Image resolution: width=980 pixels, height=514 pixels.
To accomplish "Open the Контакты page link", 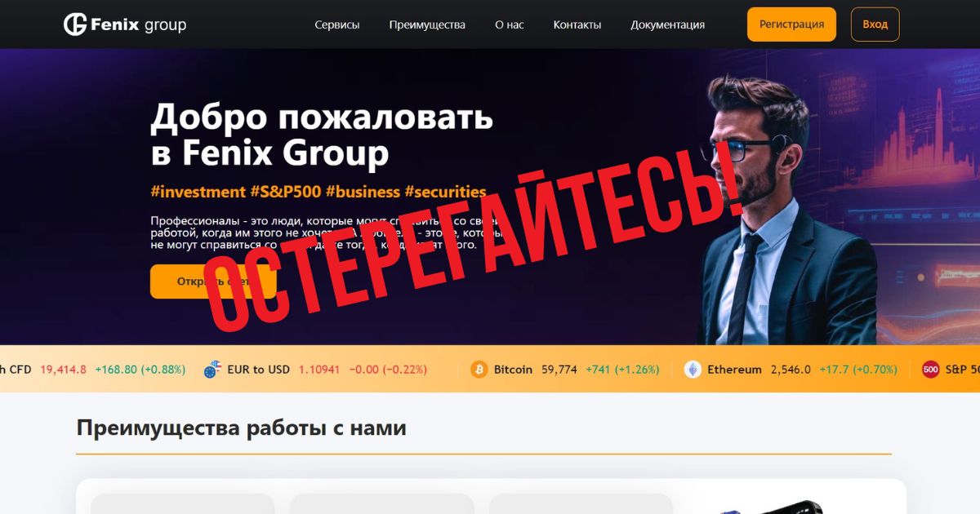I will click(x=577, y=24).
